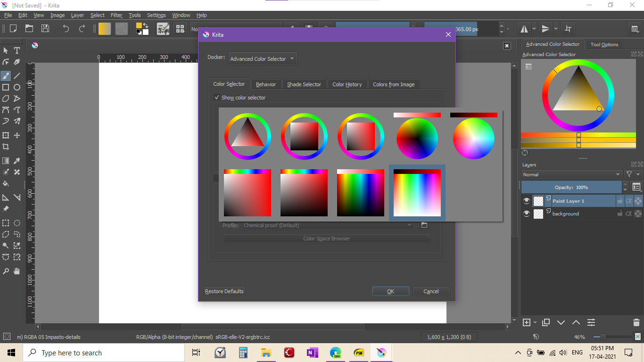The height and width of the screenshot is (362, 644).
Task: Choose the Zoom magnifier tool
Action: tap(6, 271)
